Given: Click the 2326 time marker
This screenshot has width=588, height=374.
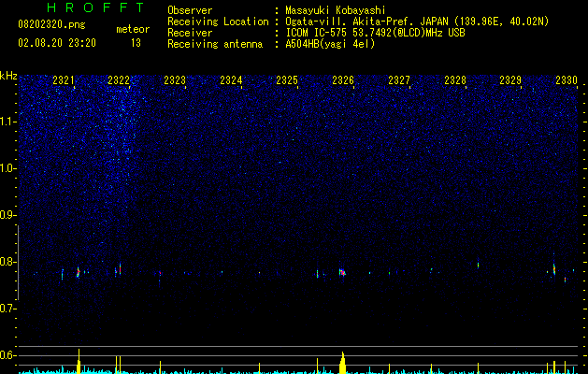Looking at the screenshot, I should (343, 80).
